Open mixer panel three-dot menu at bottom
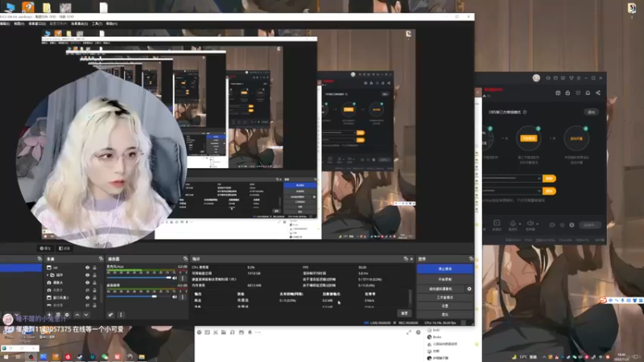Viewport: 644px width, 362px height. 121,315
